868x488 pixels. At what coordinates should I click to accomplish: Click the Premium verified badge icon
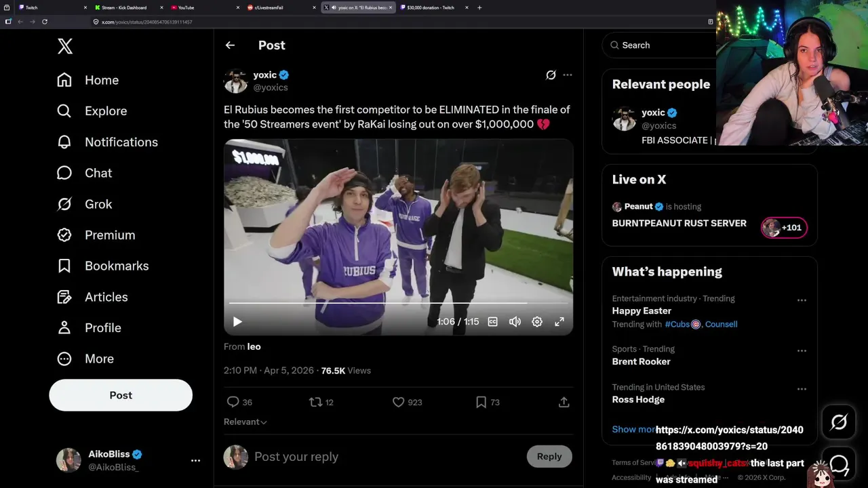tap(64, 235)
